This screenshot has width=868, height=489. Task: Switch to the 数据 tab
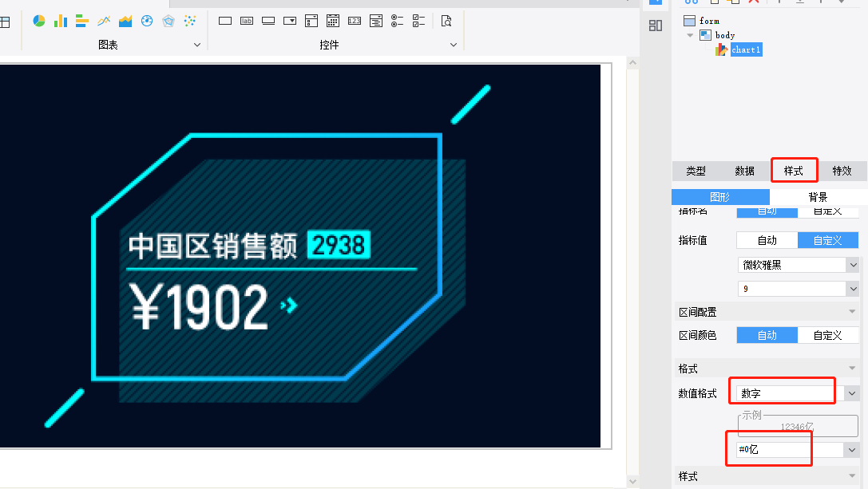744,171
